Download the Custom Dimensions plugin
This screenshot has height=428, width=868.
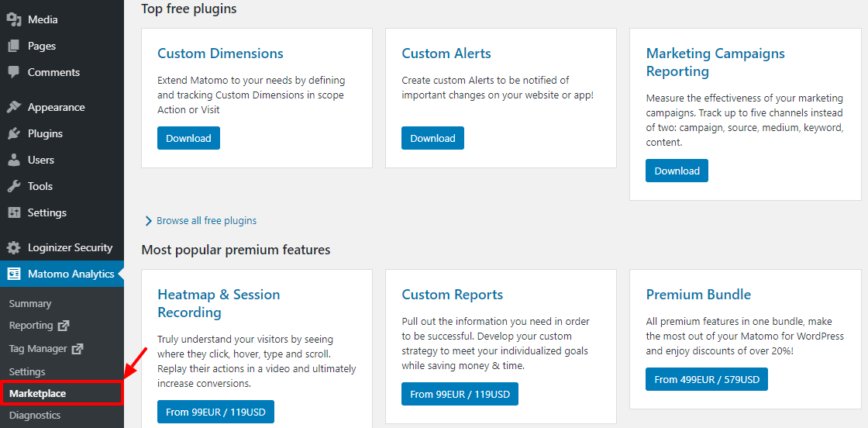click(189, 139)
